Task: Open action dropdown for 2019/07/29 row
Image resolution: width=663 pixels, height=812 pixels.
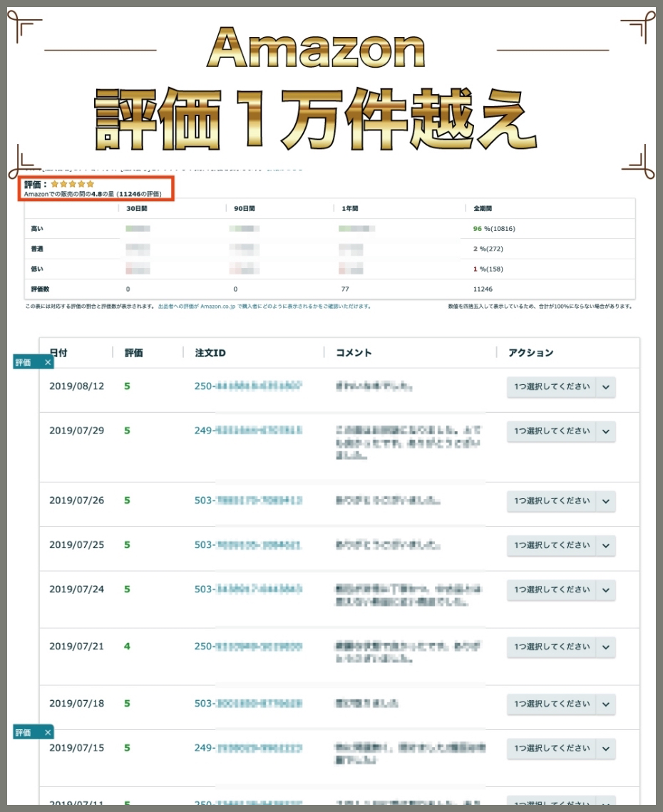Action: 561,431
